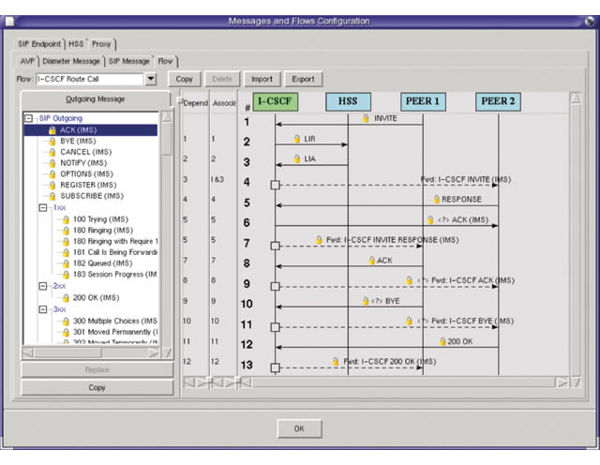
Task: Switch to the HSS tab
Action: 76,44
